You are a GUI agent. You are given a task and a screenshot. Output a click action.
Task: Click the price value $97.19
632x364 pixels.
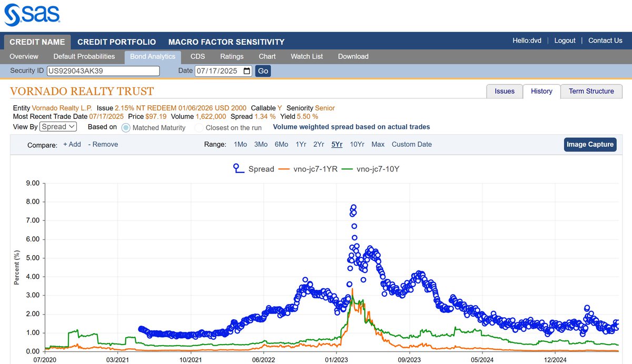coord(156,116)
